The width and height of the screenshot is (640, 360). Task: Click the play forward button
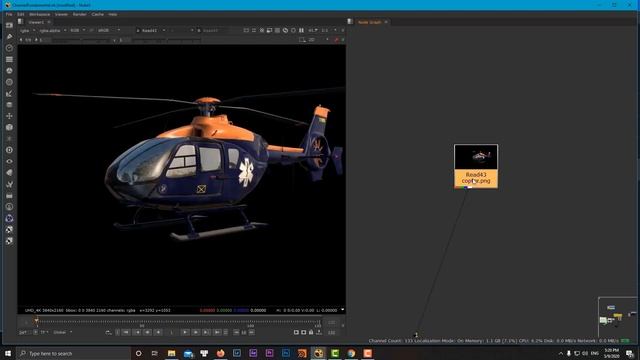185,333
